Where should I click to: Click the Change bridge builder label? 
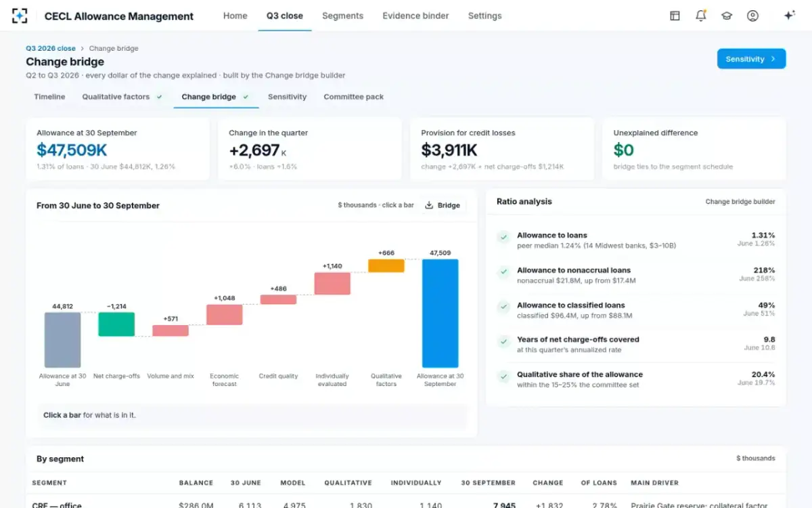coord(740,202)
